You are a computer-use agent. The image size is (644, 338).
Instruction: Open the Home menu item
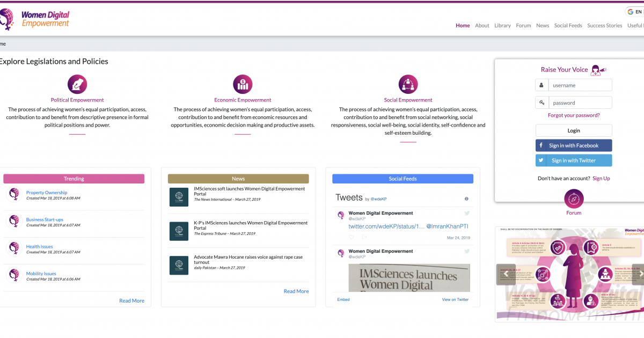tap(463, 26)
